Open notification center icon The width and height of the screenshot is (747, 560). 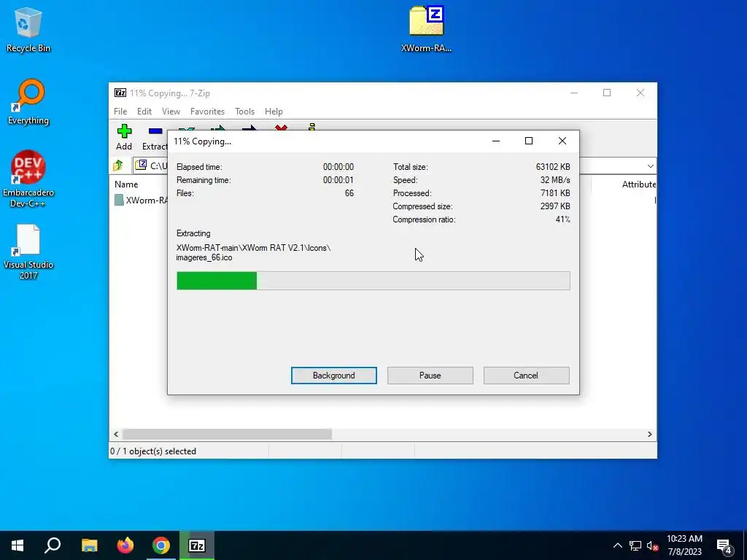pos(724,545)
